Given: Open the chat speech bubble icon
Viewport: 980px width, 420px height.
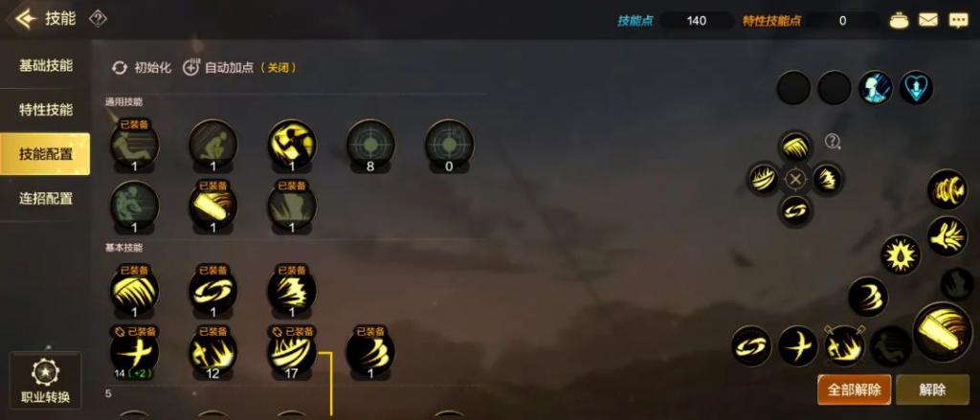Looking at the screenshot, I should 958,21.
